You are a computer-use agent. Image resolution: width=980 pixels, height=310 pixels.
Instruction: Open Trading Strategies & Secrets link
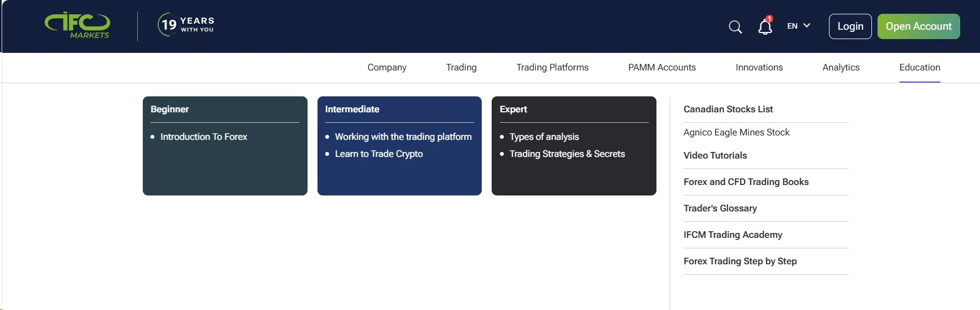coord(567,154)
